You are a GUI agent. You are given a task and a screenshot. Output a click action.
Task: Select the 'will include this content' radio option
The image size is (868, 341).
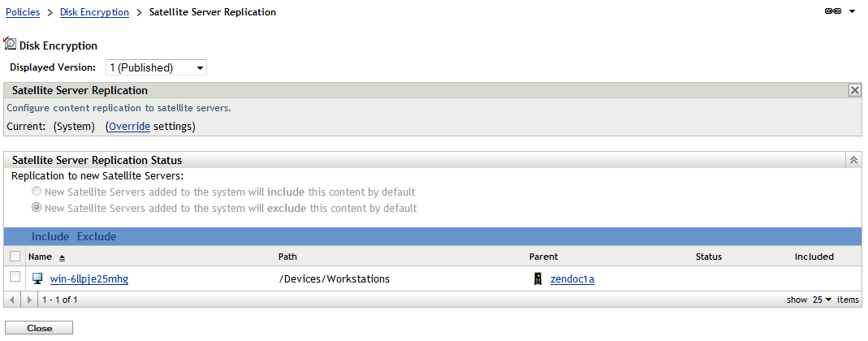pos(37,192)
